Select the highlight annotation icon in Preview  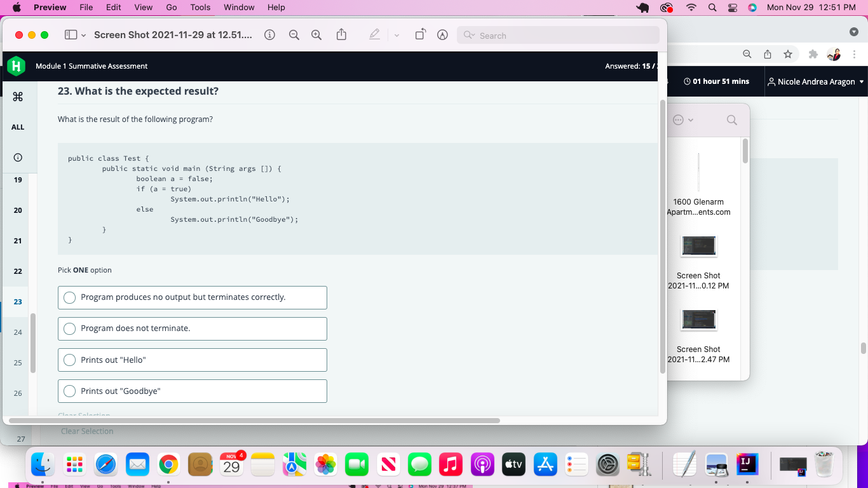tap(442, 35)
